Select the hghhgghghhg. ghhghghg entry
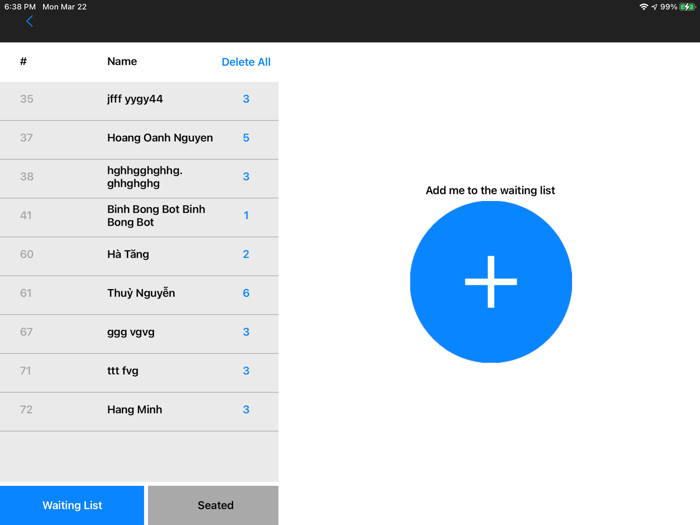700x525 pixels. (x=139, y=177)
